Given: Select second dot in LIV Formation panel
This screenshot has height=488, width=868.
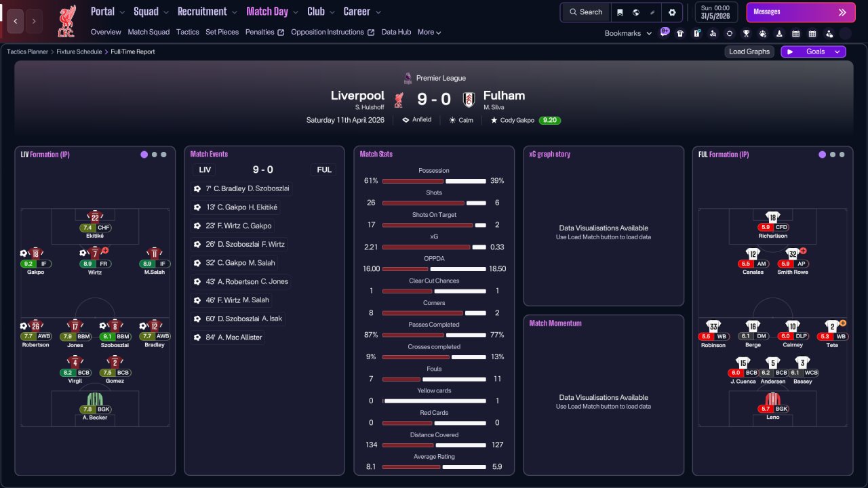Looking at the screenshot, I should pos(154,155).
